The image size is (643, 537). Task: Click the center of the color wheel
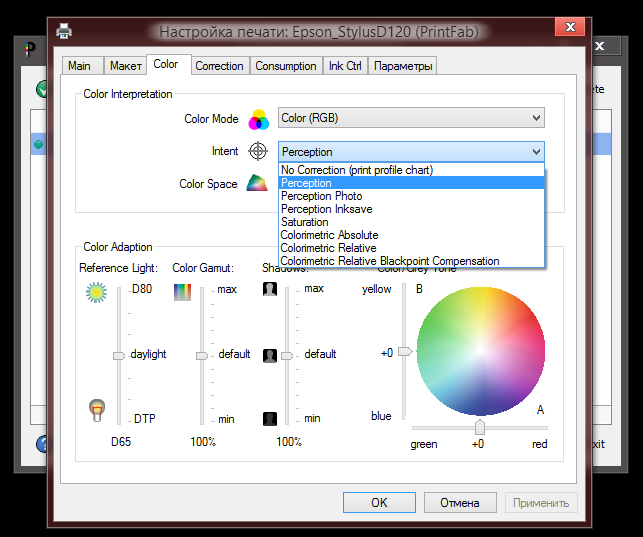coord(481,351)
